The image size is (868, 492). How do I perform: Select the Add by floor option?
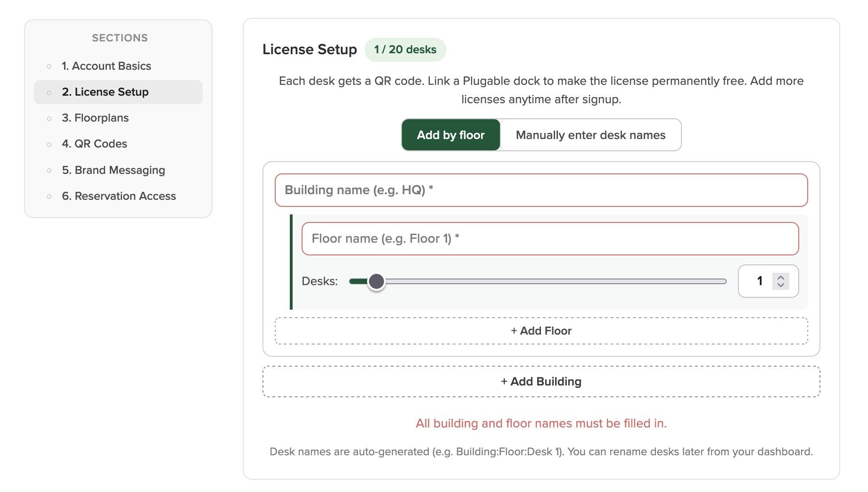[x=450, y=135]
